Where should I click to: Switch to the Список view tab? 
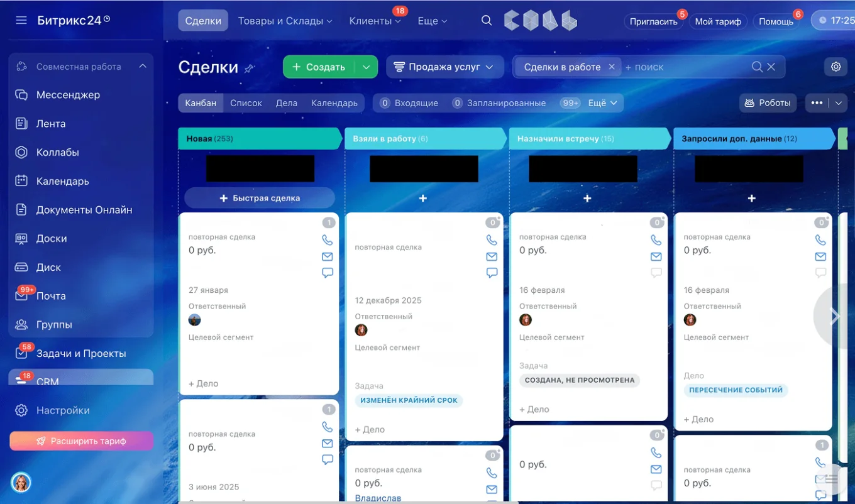click(246, 102)
